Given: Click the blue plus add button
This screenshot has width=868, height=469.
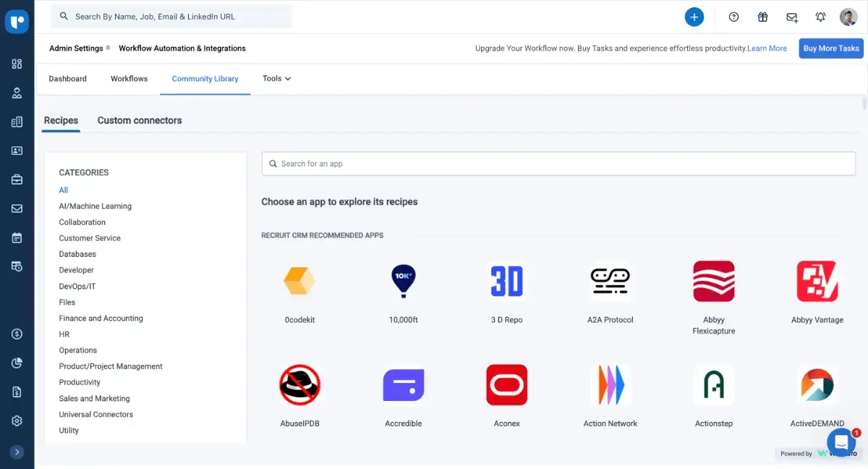Looking at the screenshot, I should tap(694, 17).
